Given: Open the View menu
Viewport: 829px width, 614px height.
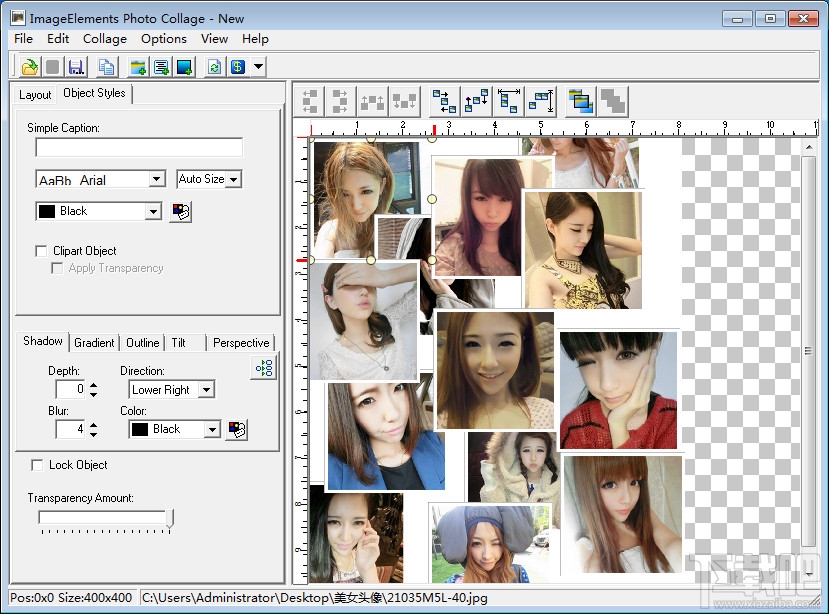Looking at the screenshot, I should (x=214, y=39).
